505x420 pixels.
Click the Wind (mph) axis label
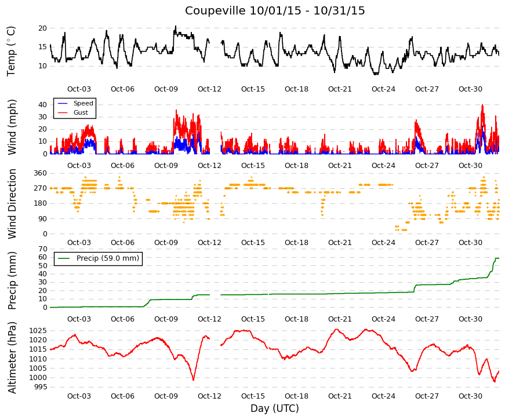[12, 127]
